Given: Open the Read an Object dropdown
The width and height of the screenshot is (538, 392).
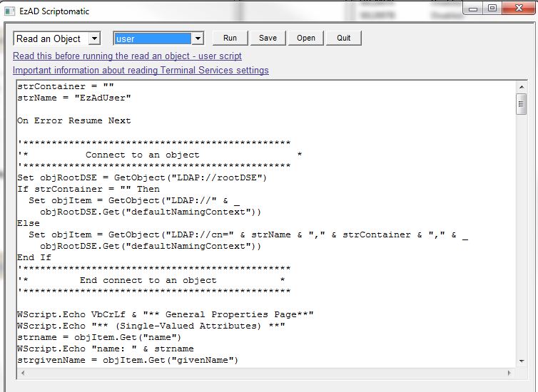Looking at the screenshot, I should (94, 38).
